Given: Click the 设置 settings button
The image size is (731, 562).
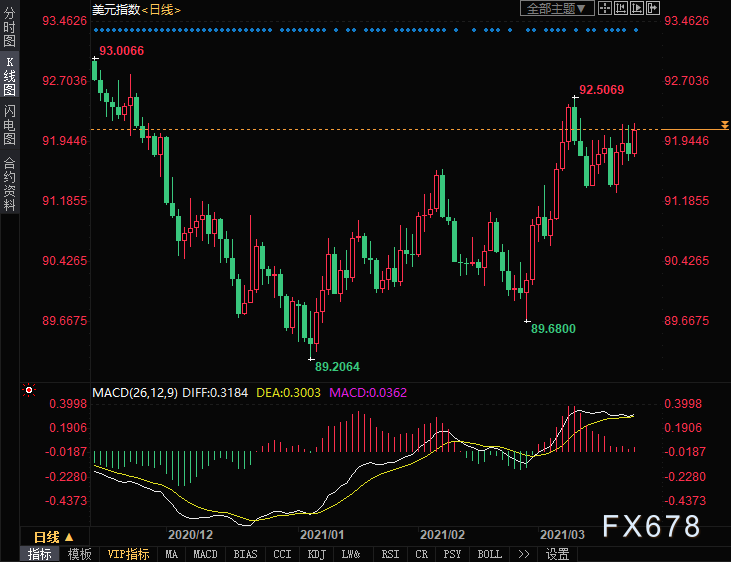Looking at the screenshot, I should point(557,554).
